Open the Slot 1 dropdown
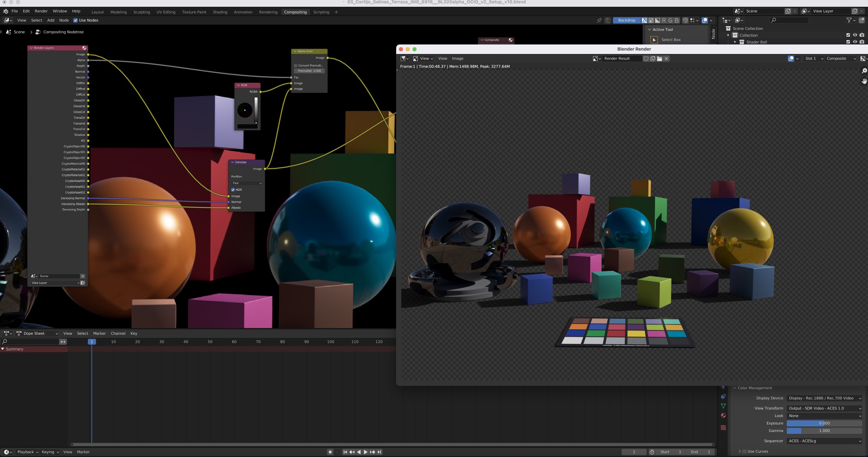 coord(813,59)
